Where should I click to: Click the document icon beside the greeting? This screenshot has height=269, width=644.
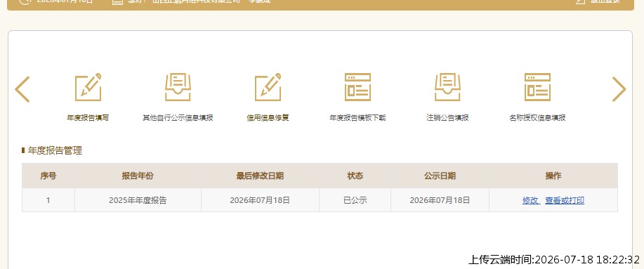[x=117, y=1]
